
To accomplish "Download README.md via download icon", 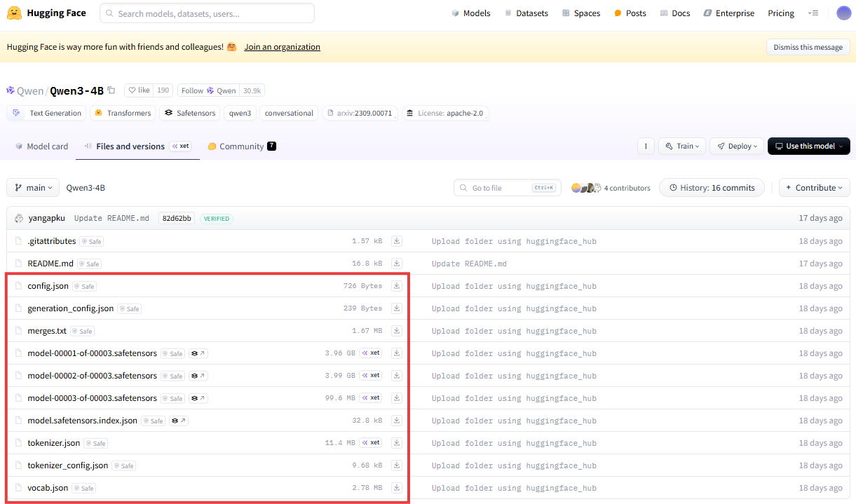I will pos(396,264).
